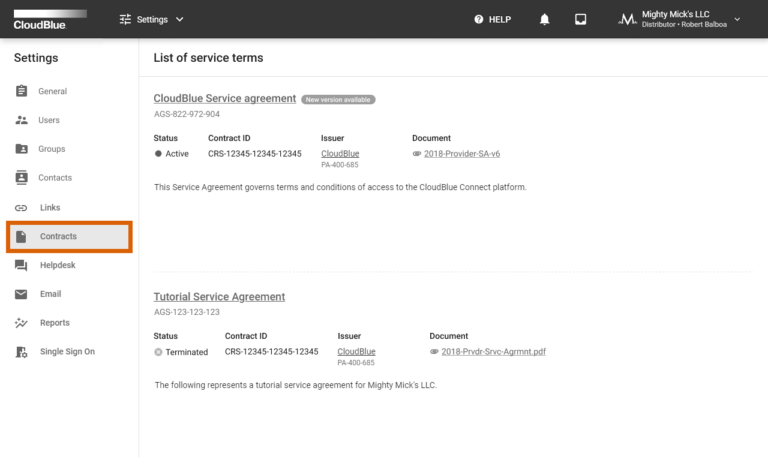Click the Email envelope icon

tap(21, 294)
